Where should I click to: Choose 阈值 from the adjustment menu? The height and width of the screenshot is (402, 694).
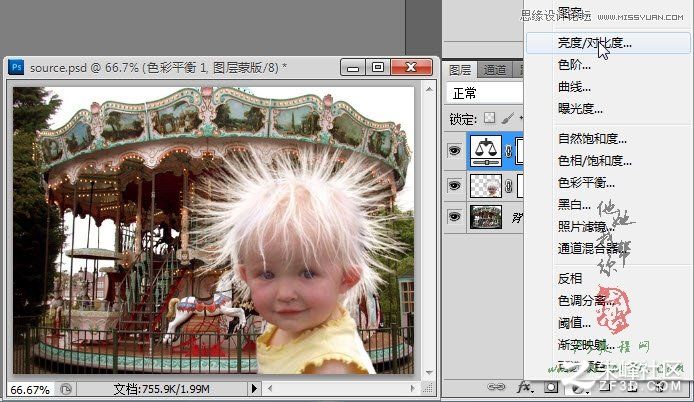pos(574,323)
